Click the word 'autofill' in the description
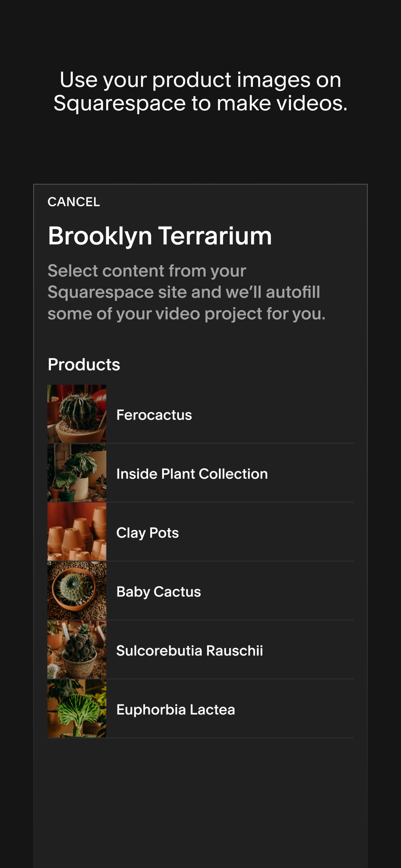 293,292
